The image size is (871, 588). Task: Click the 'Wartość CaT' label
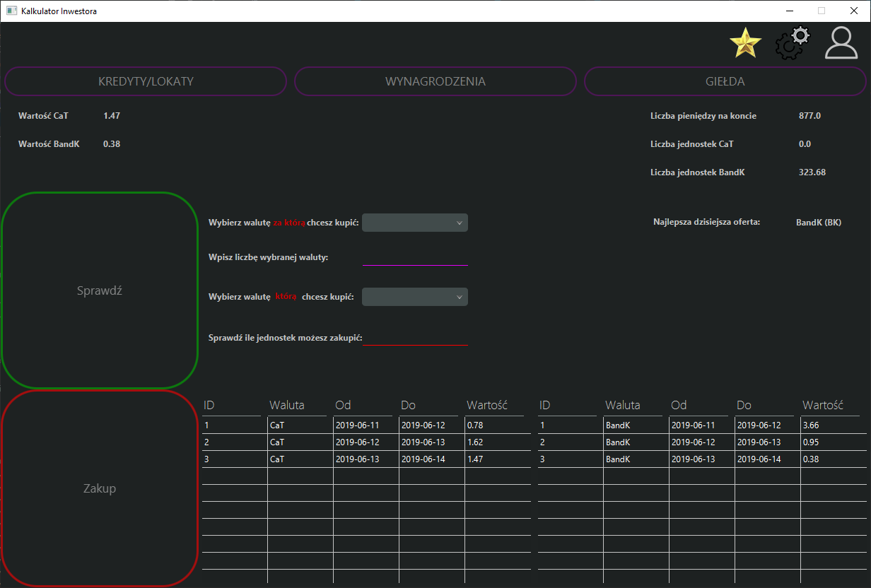click(43, 115)
